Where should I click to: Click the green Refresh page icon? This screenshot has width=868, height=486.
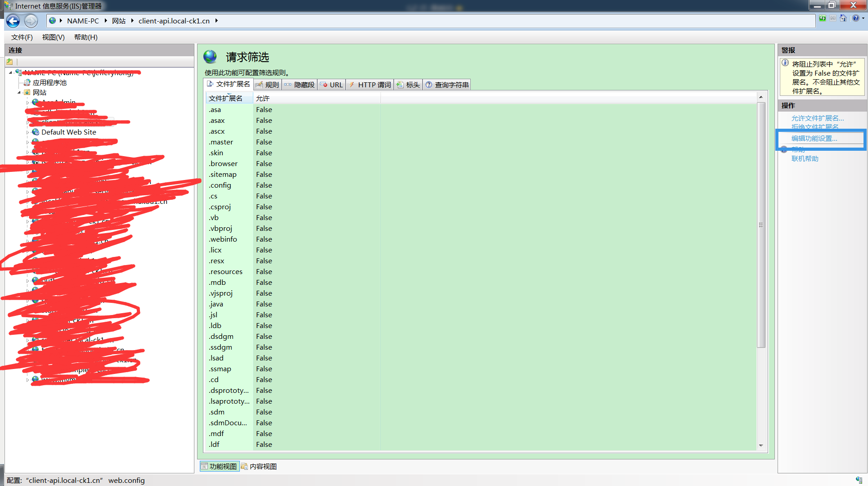point(822,18)
